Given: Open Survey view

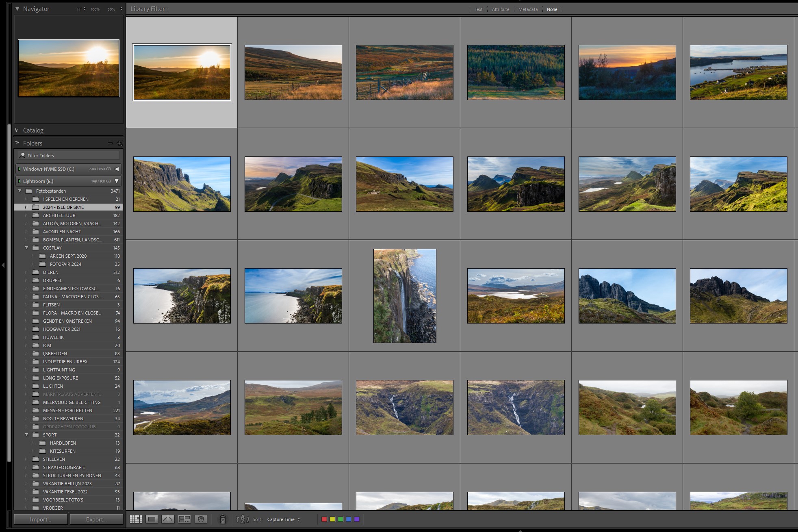Looking at the screenshot, I should click(184, 519).
